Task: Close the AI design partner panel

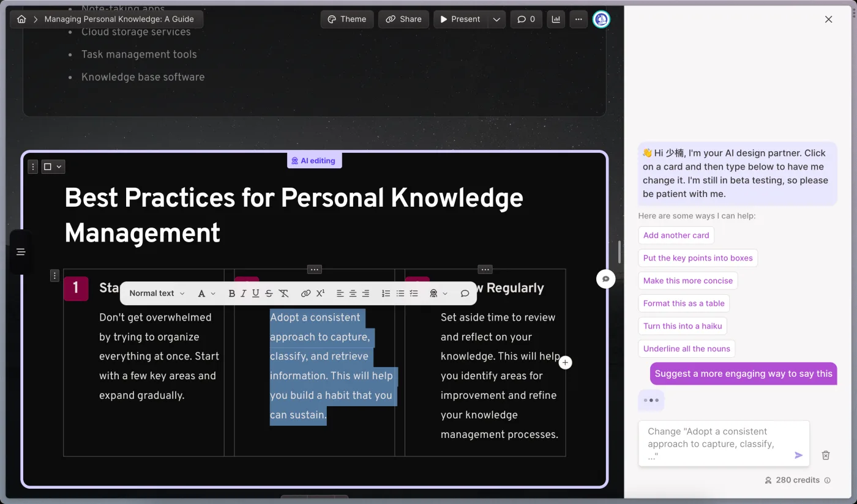Action: coord(828,20)
